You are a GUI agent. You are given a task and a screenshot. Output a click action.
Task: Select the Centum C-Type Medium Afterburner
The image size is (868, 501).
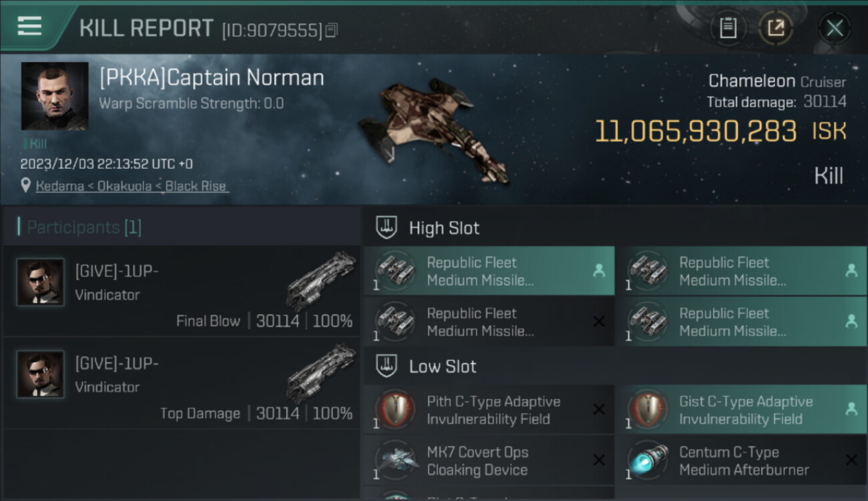click(x=741, y=461)
